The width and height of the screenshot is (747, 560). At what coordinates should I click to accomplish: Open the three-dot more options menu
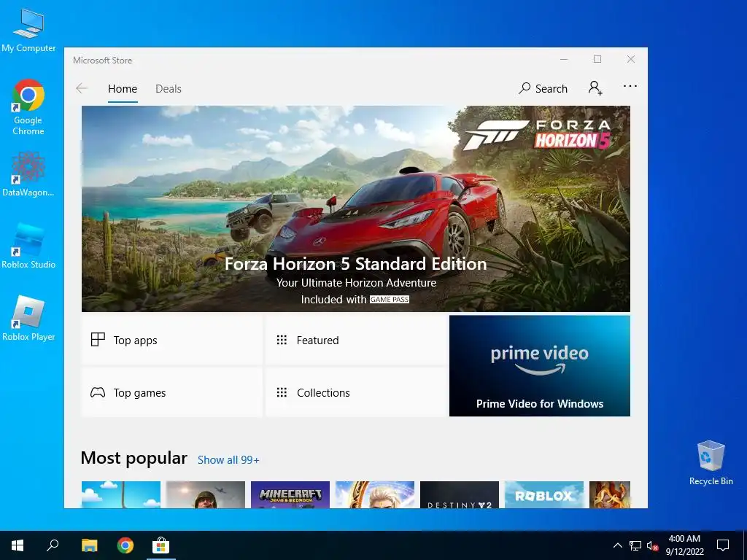(630, 86)
